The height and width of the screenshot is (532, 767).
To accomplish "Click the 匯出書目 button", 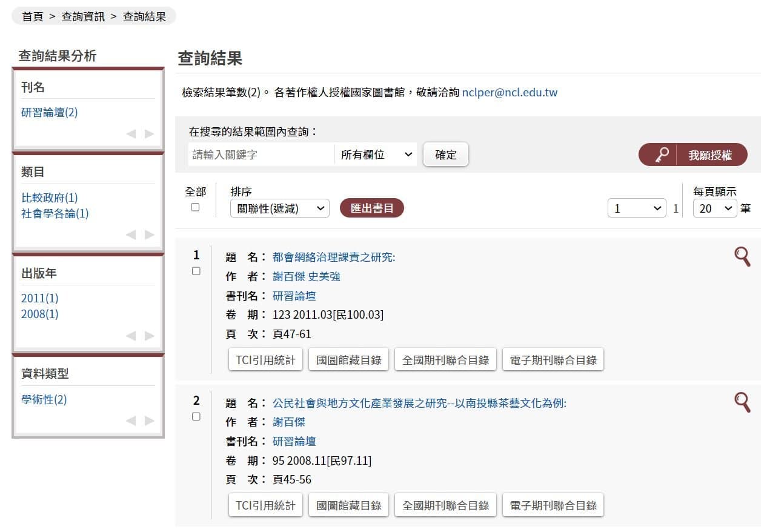I will point(372,208).
